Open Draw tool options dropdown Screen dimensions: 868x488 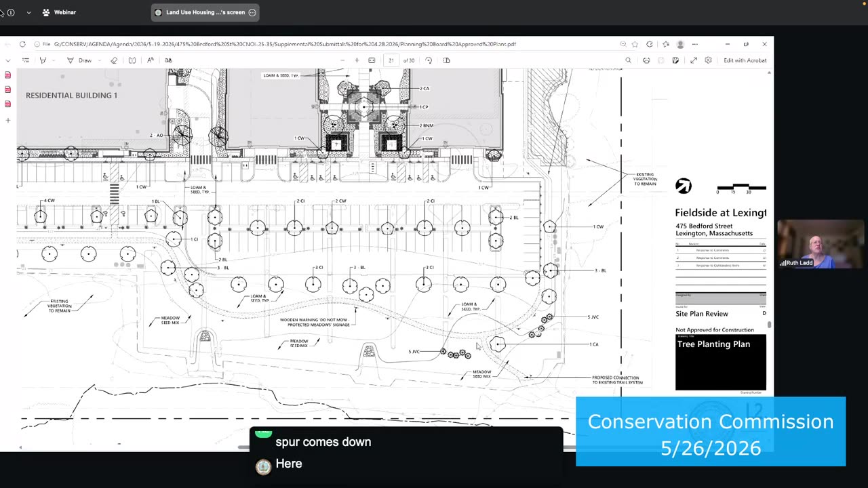tap(100, 60)
